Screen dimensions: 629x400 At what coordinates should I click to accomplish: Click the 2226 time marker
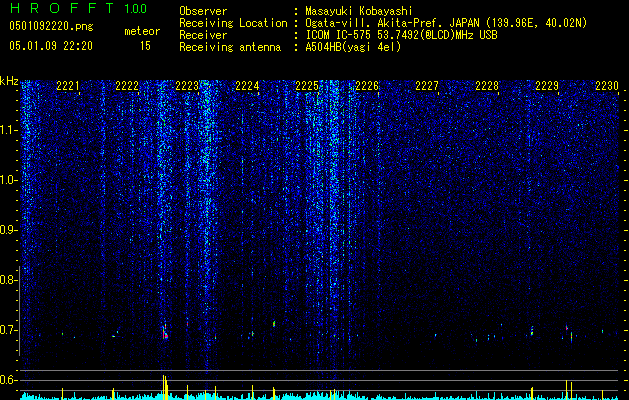[x=367, y=86]
